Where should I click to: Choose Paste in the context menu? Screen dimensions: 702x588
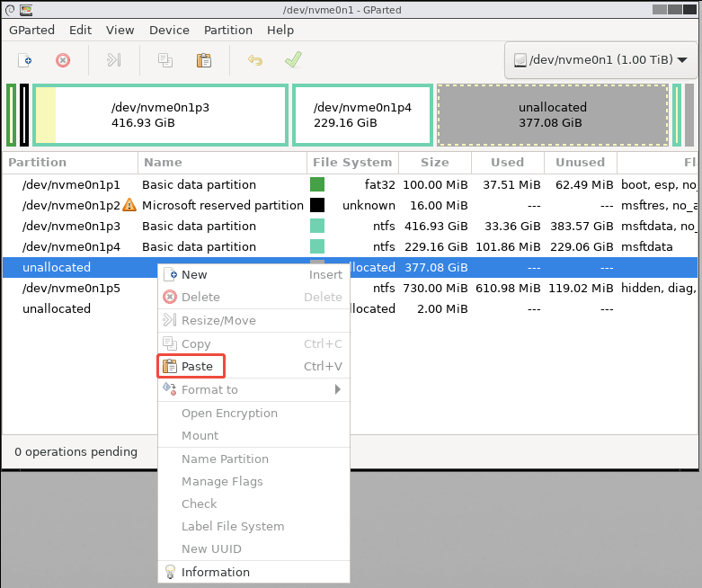coord(253,366)
